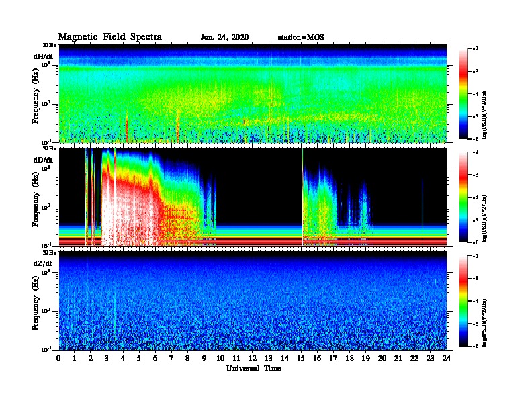Click the "32Hz" label of the dH/dt panel
The height and width of the screenshot is (411, 532).
pyautogui.click(x=50, y=45)
